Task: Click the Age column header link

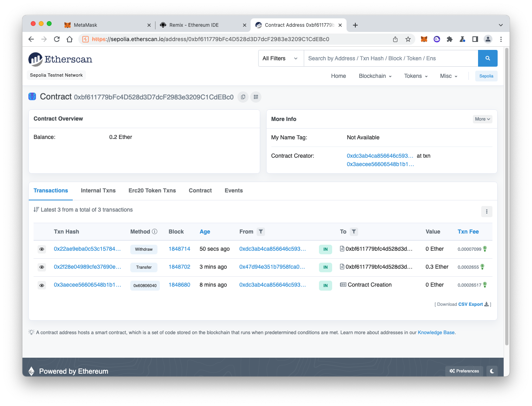Action: pyautogui.click(x=205, y=232)
